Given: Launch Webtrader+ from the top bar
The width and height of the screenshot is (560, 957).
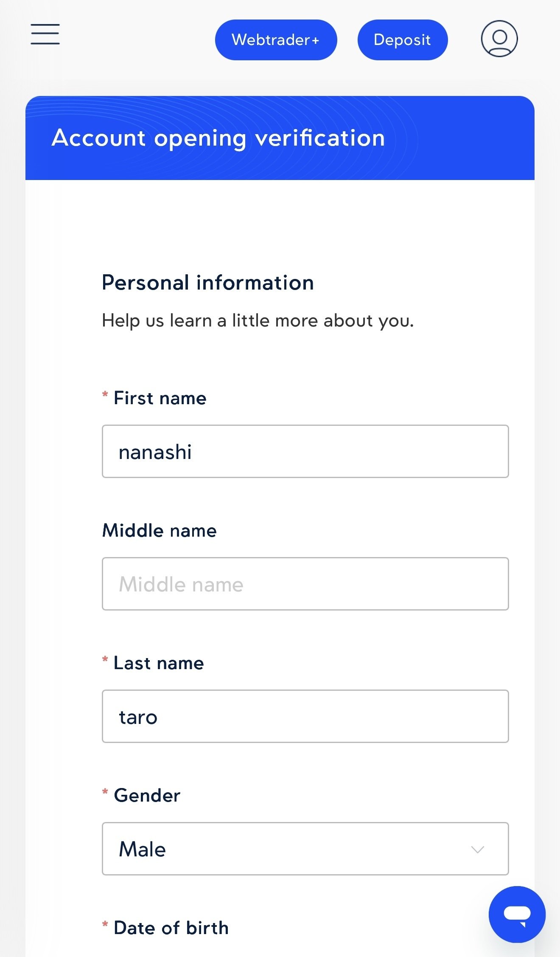Looking at the screenshot, I should tap(276, 40).
